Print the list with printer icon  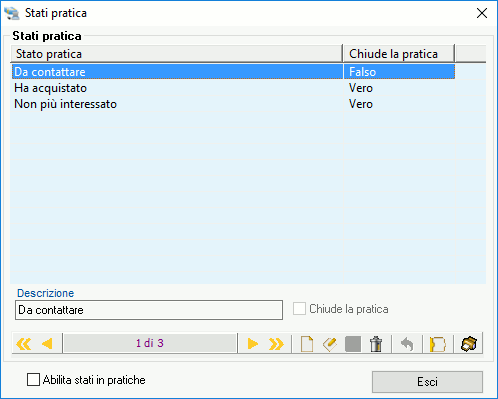coord(469,344)
